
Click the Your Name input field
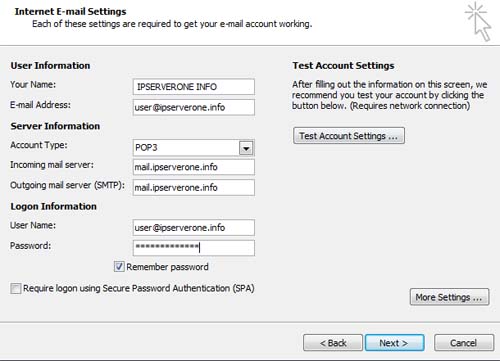point(194,87)
